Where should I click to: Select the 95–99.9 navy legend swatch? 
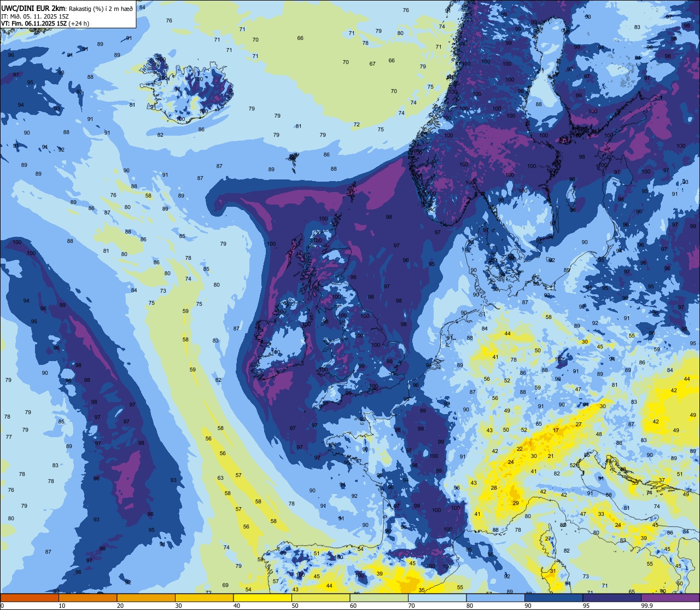[x=612, y=597]
